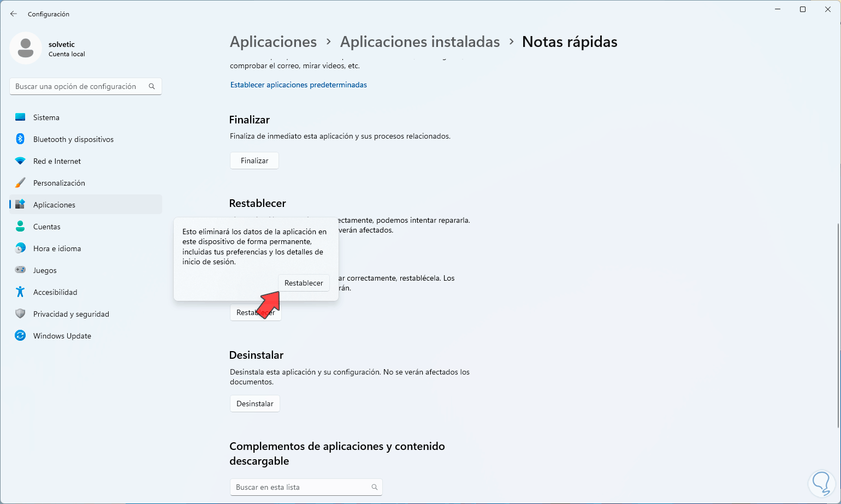
Task: Go back with the arrow beside Configuración
Action: 14,14
